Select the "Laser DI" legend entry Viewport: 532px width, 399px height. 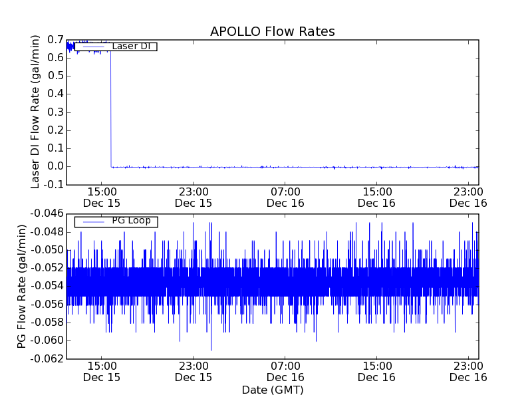point(116,46)
